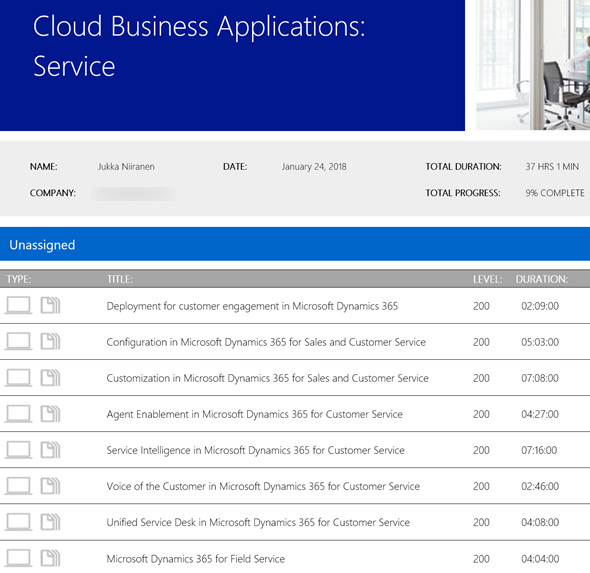Click the DATE label
590x573 pixels.
point(235,167)
